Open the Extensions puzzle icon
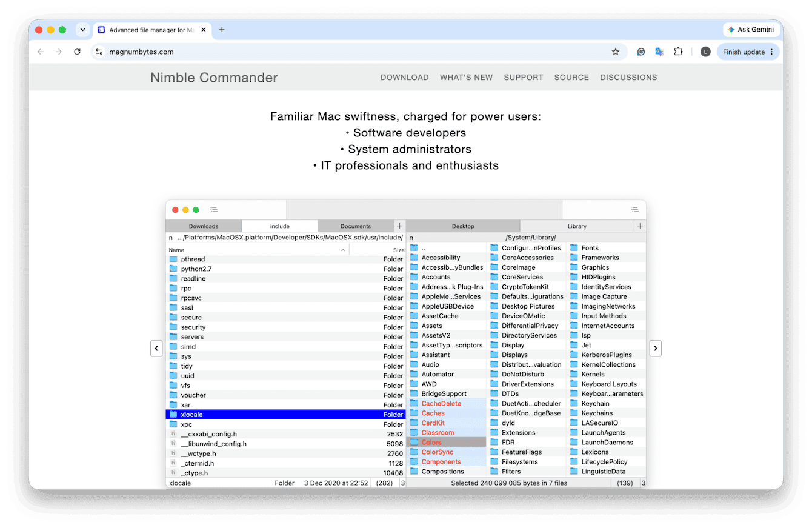This screenshot has height=528, width=812. click(678, 52)
